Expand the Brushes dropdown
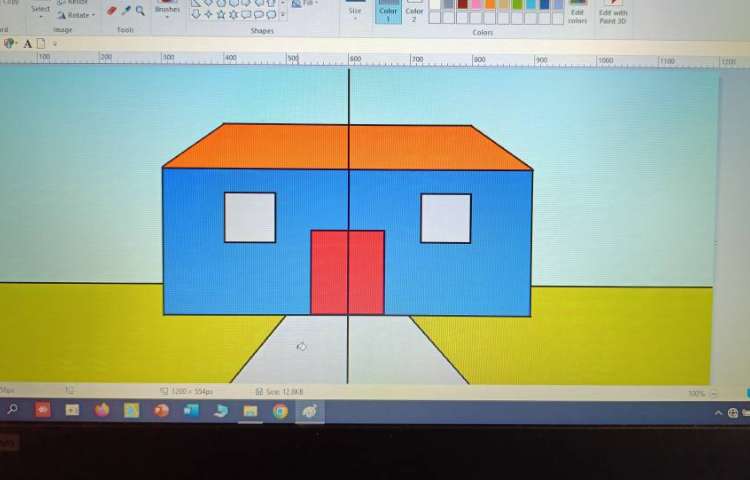 pos(167,11)
